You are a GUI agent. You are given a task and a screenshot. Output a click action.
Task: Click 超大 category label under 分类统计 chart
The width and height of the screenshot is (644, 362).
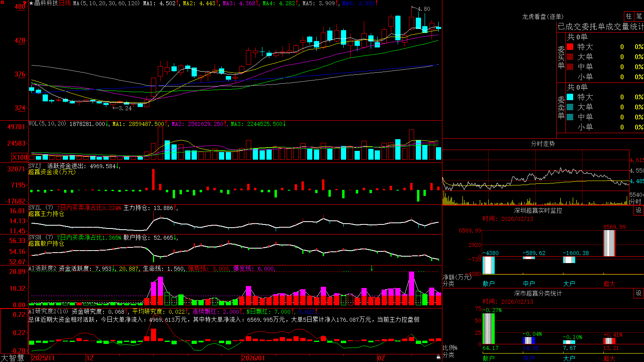(609, 358)
